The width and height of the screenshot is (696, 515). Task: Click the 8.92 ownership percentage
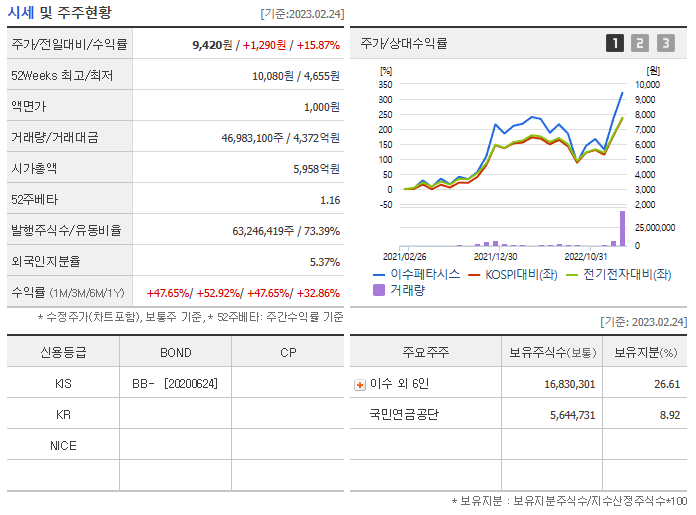[x=670, y=415]
